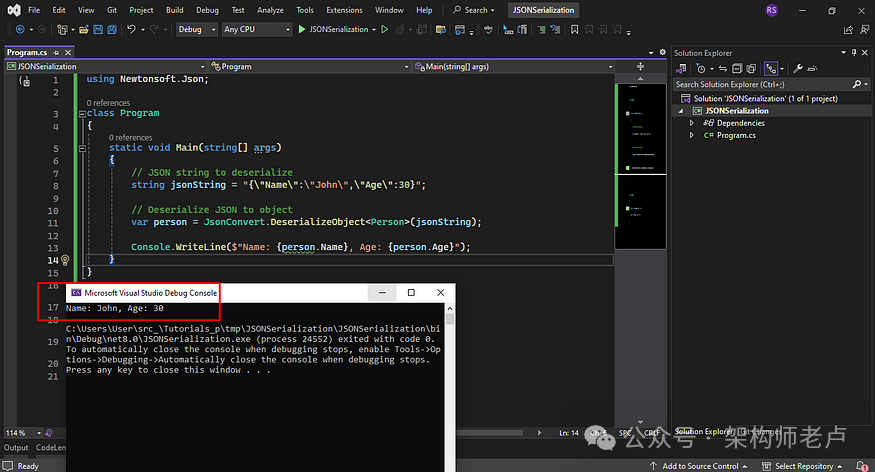Open the Any CPU platform dropdown
Screen dimensions: 875x472
(x=257, y=30)
